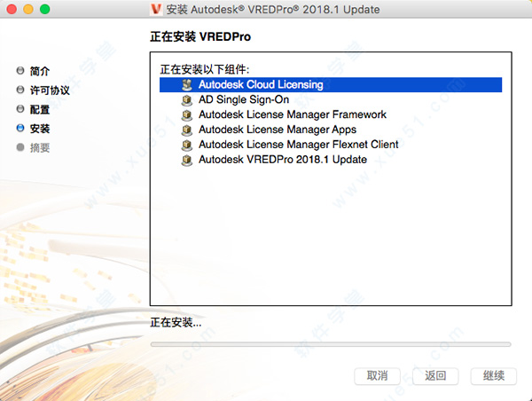
Task: Click the window title 安装 Autodesk VREDPro 2018.1 Update
Action: pos(273,10)
